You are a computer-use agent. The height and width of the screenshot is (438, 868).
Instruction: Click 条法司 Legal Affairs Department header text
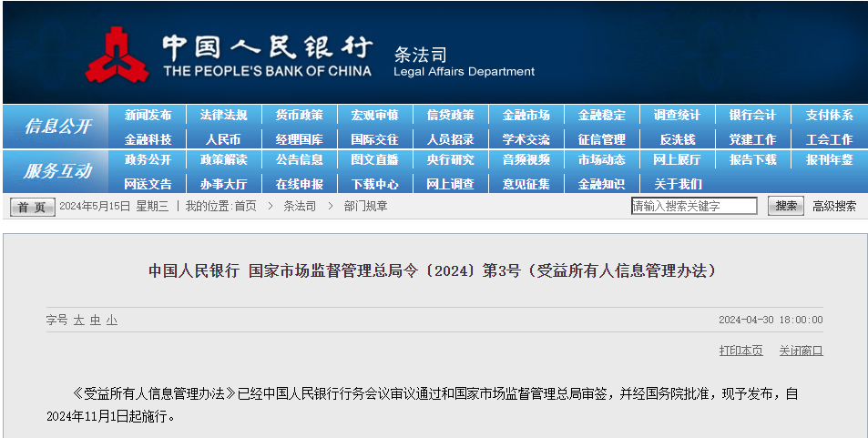[x=464, y=62]
